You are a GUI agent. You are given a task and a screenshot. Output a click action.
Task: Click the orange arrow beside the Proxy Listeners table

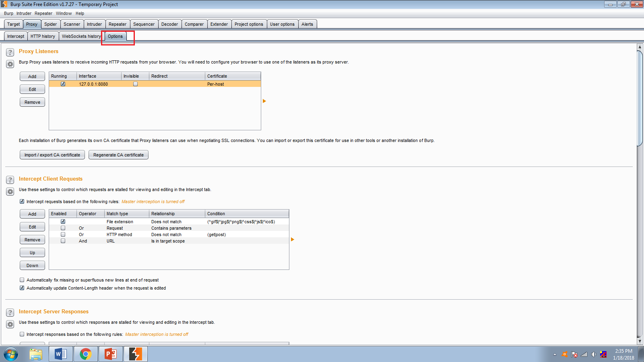tap(264, 101)
